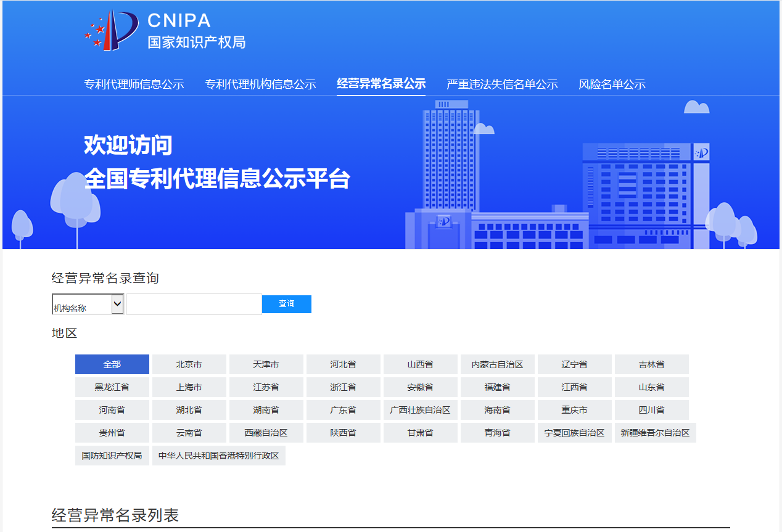Filter by region 广东省

[344, 410]
